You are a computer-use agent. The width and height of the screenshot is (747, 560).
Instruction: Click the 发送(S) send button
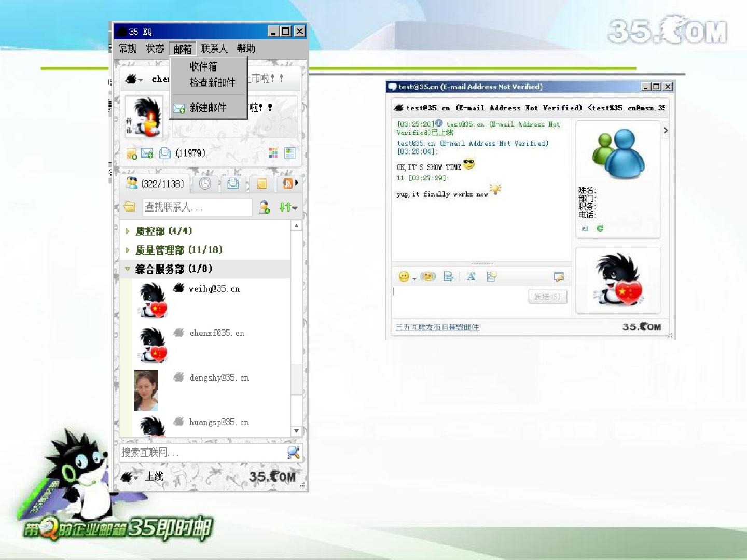(547, 297)
